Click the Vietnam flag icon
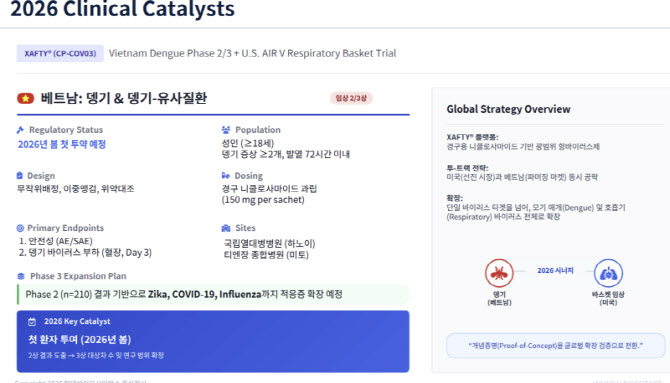This screenshot has width=670, height=383. click(x=26, y=98)
